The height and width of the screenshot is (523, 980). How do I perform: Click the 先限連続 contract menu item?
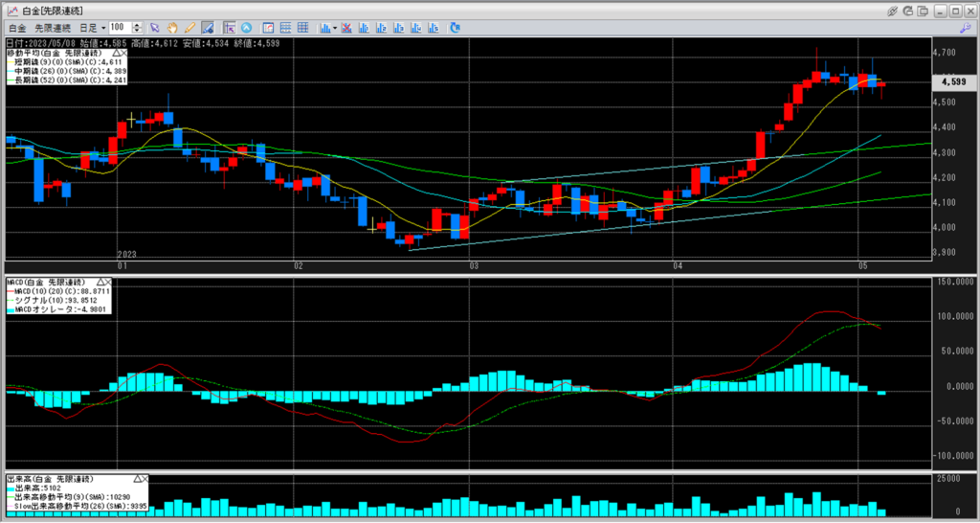pos(52,28)
